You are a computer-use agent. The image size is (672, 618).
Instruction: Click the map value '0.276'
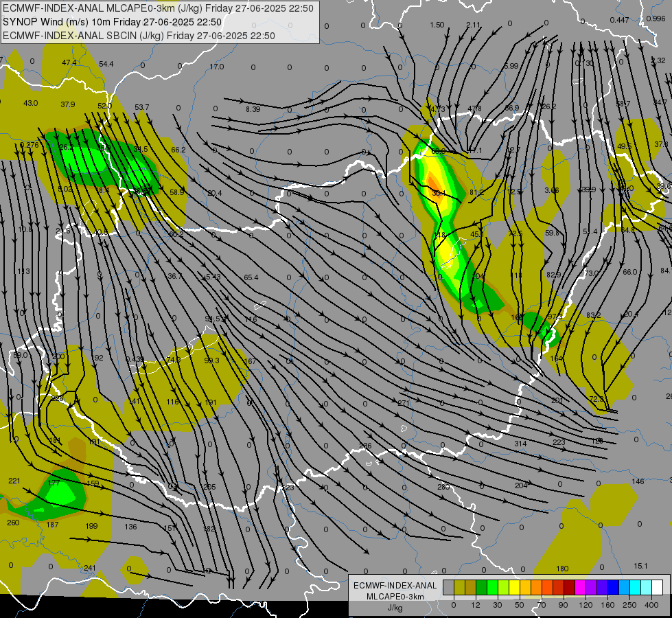30,145
